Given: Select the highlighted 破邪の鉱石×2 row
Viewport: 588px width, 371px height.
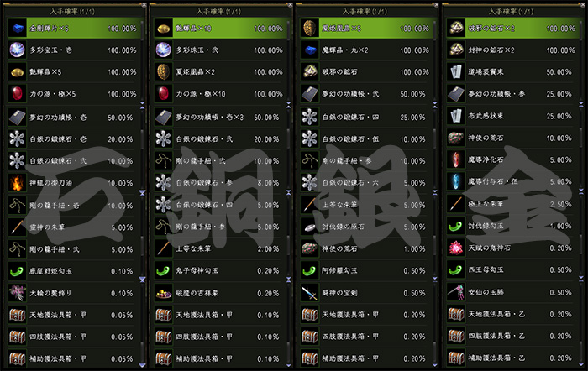Looking at the screenshot, I should coord(512,28).
